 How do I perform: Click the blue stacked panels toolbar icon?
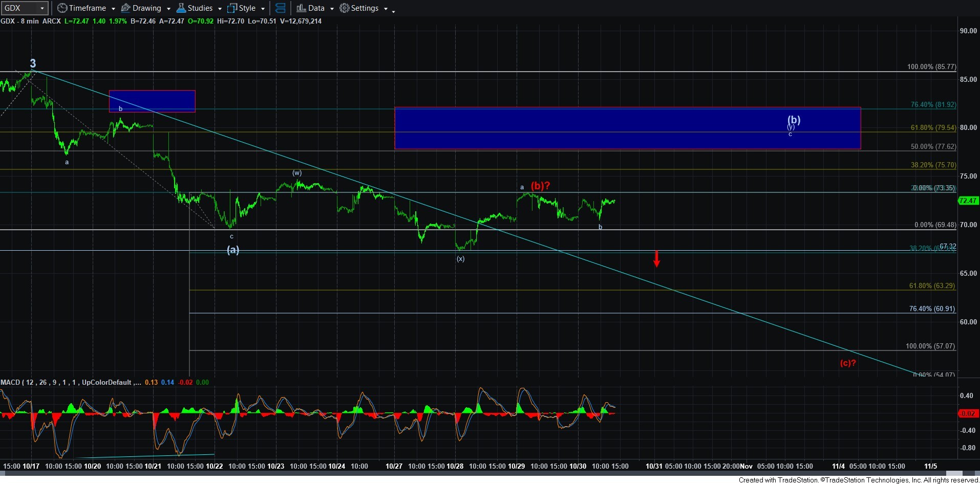(x=280, y=8)
